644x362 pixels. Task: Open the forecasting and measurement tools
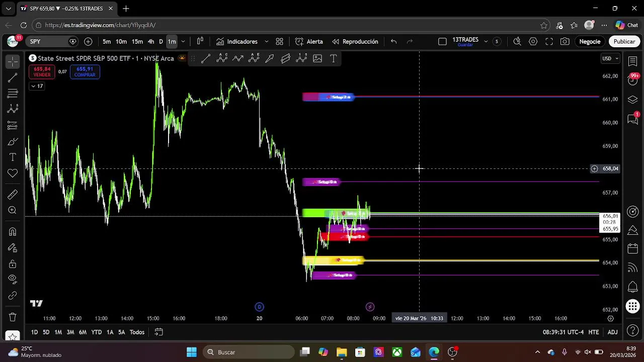(x=13, y=125)
